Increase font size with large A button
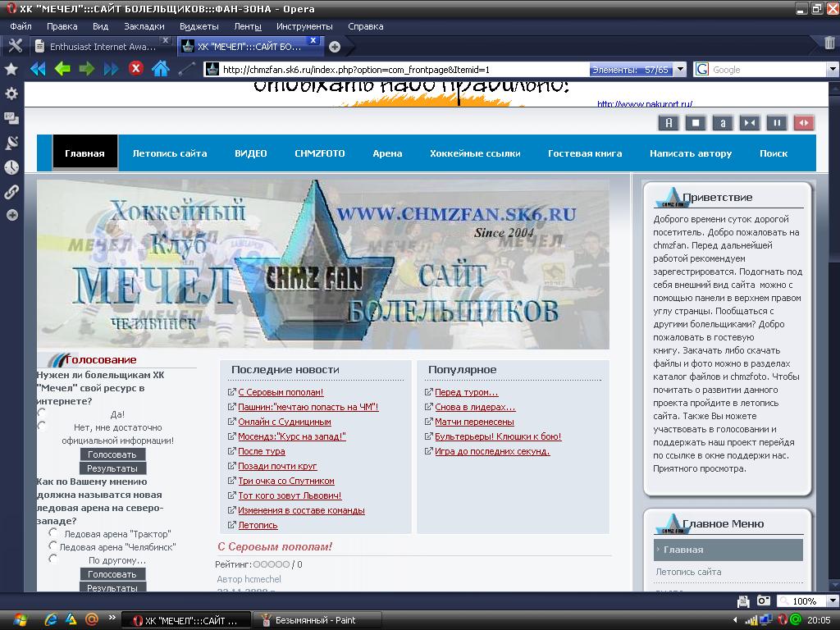The height and width of the screenshot is (630, 840). point(669,123)
